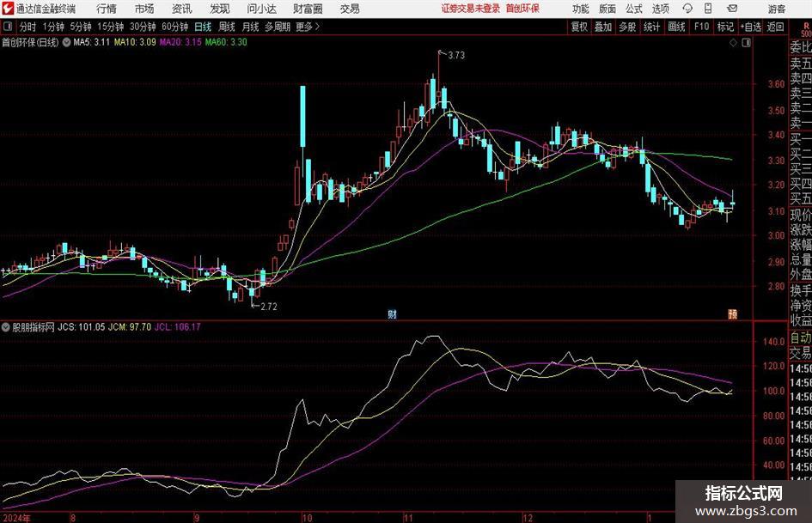Click the 叠加 overlay button

(603, 27)
